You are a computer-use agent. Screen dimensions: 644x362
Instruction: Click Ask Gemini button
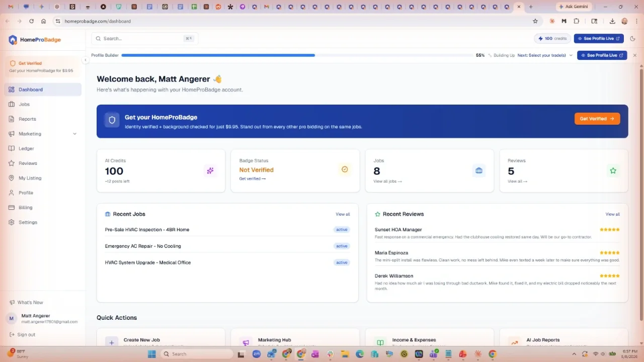point(573,7)
